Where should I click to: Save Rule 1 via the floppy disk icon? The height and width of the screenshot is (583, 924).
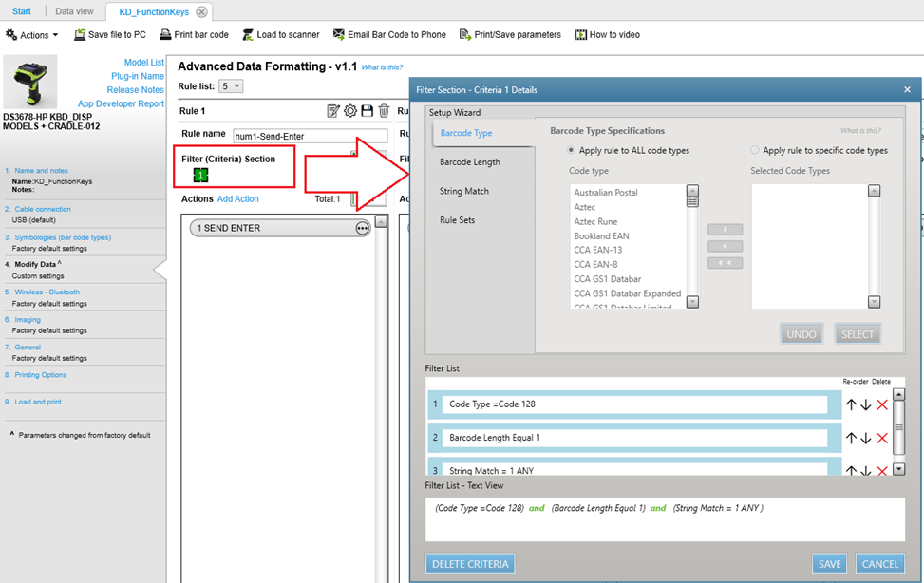[x=366, y=111]
